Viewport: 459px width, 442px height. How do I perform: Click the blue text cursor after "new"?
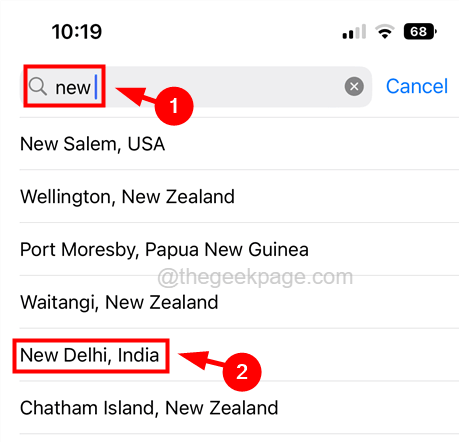click(96, 87)
